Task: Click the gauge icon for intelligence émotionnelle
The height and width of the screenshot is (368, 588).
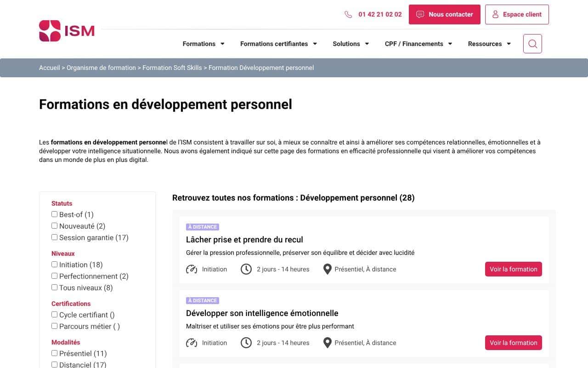Action: click(x=192, y=343)
